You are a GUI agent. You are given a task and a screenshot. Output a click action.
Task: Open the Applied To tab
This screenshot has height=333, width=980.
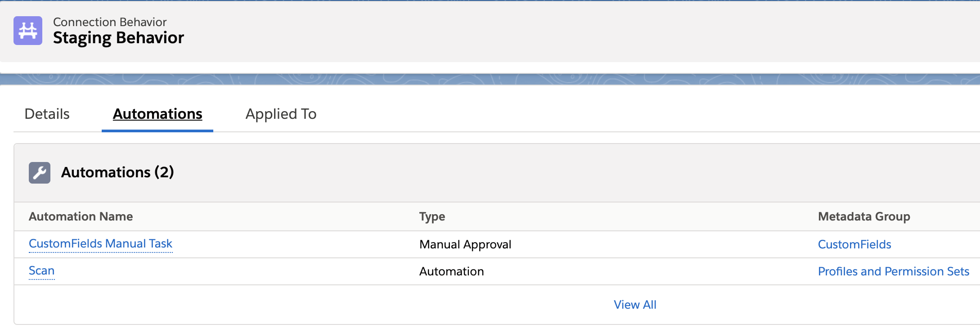(281, 114)
